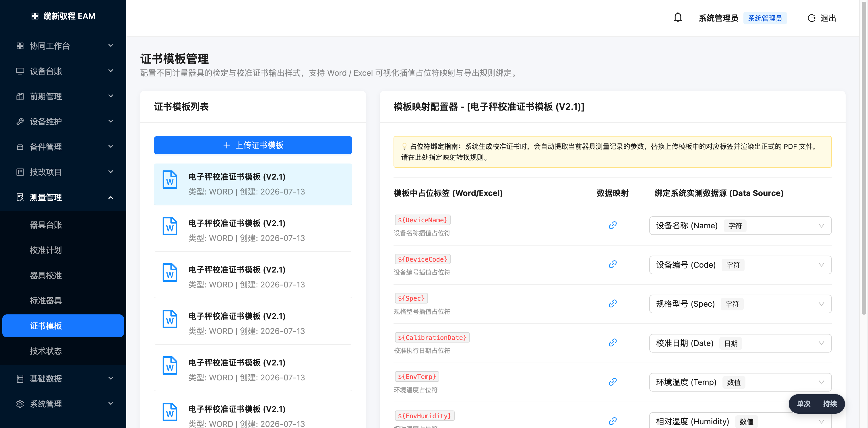Click the 系统管理员 role badge
Viewport: 868px width, 428px height.
(x=765, y=18)
